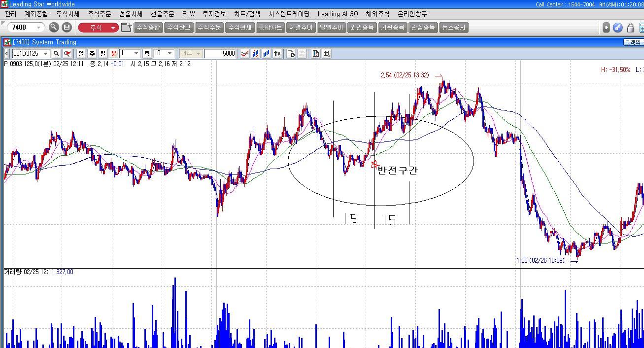644x348 pixels.
Task: Click the add-folder icon next to 주식
Action: point(126,28)
